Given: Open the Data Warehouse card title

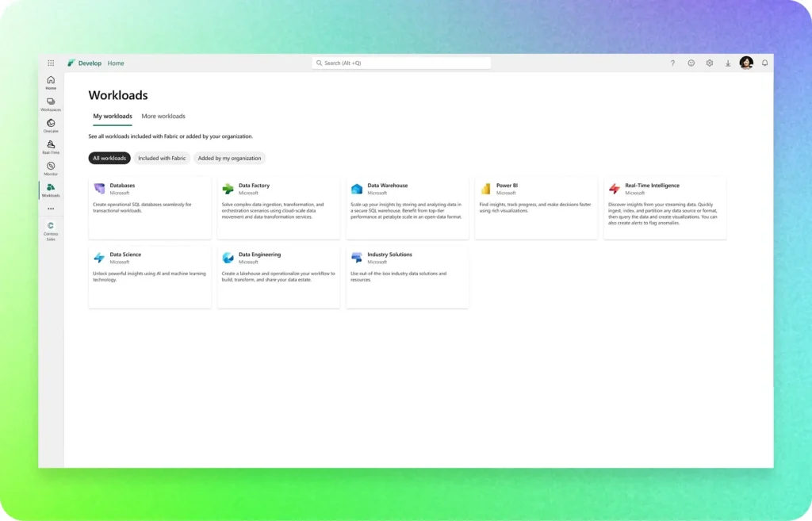Looking at the screenshot, I should 387,186.
